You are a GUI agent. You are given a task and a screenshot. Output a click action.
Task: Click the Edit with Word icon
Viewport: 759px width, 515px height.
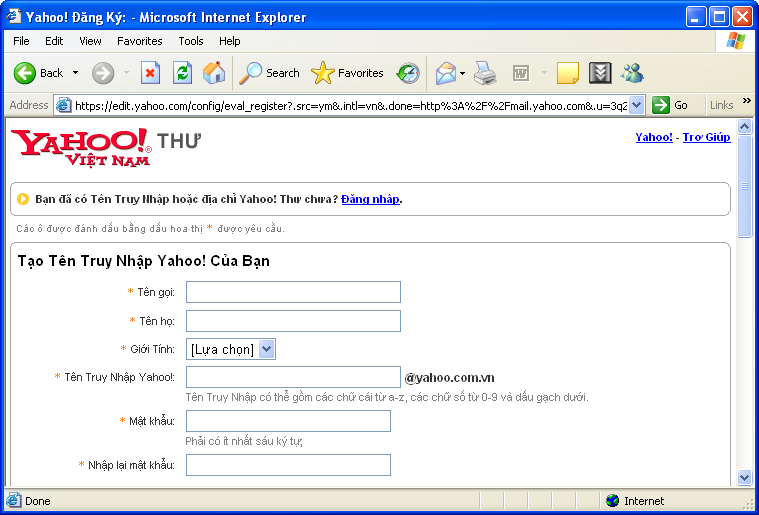(x=521, y=73)
